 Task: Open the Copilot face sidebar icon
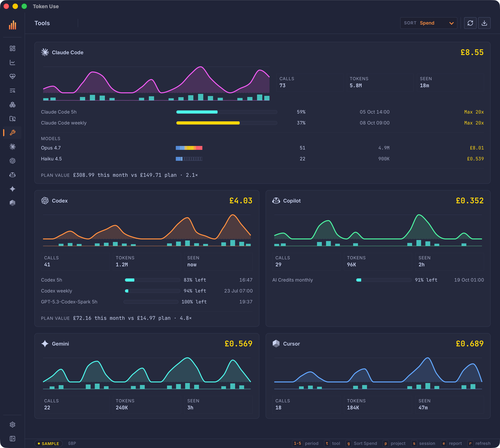12,175
